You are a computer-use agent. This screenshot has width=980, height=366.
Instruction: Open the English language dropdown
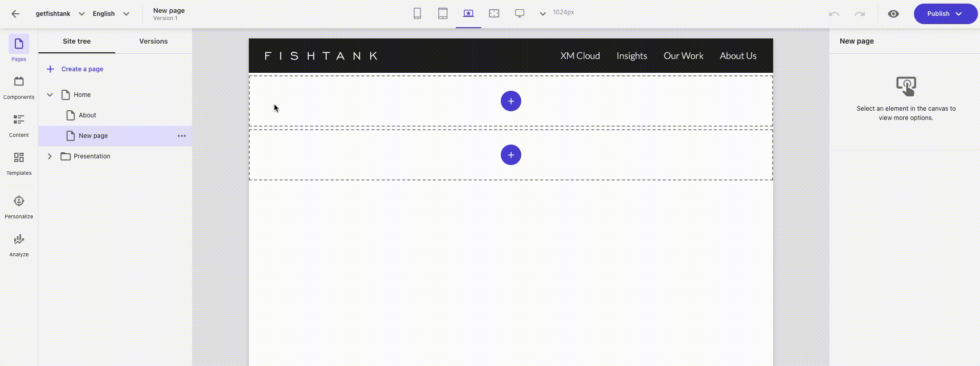(111, 14)
